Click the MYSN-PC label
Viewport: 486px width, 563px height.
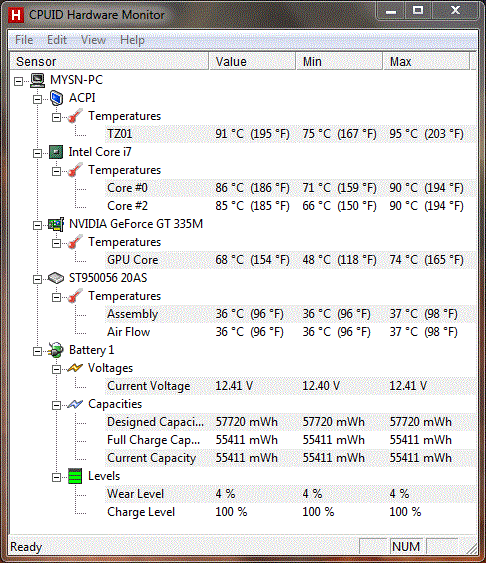pos(76,80)
